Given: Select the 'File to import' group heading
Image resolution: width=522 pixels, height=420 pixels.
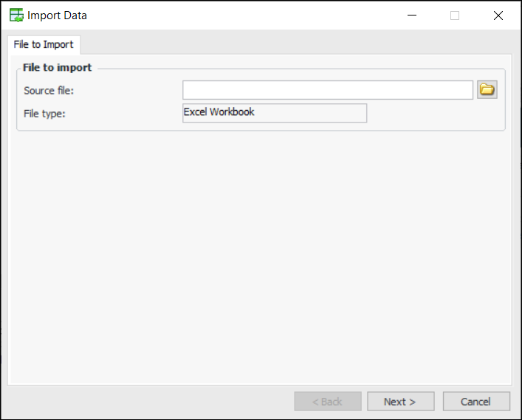Looking at the screenshot, I should tap(58, 67).
